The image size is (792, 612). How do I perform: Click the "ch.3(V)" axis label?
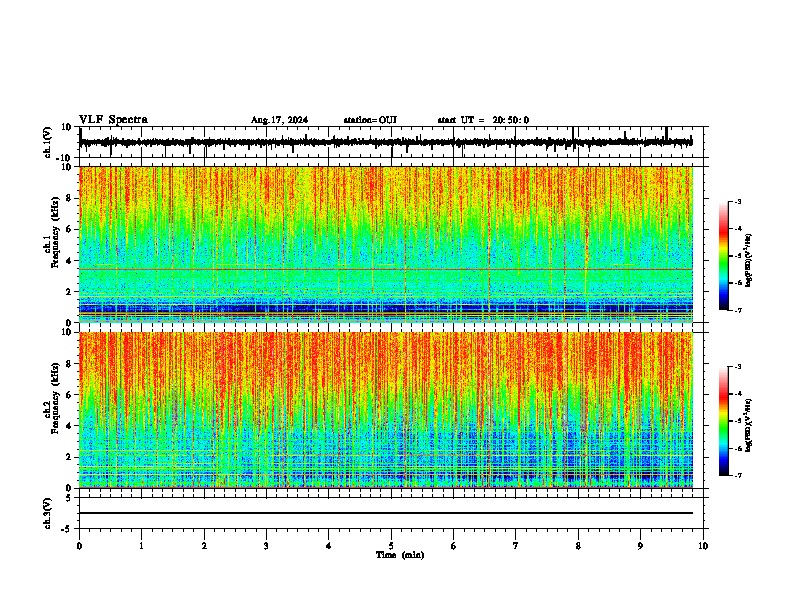(x=48, y=514)
